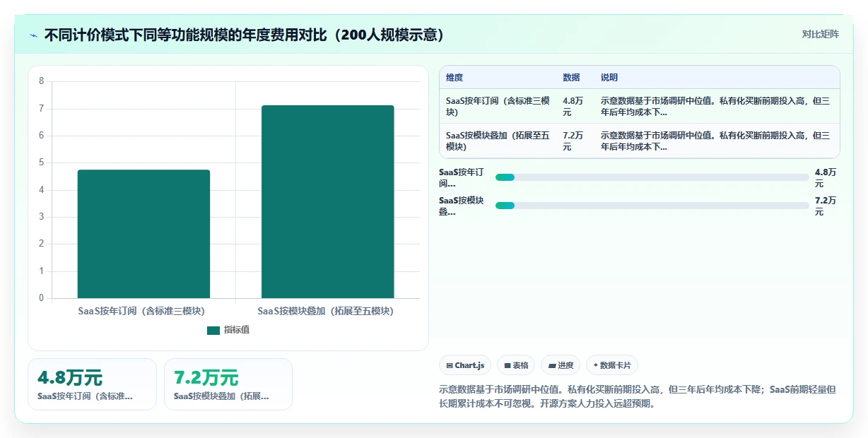Click the description text in first table row

click(x=715, y=106)
